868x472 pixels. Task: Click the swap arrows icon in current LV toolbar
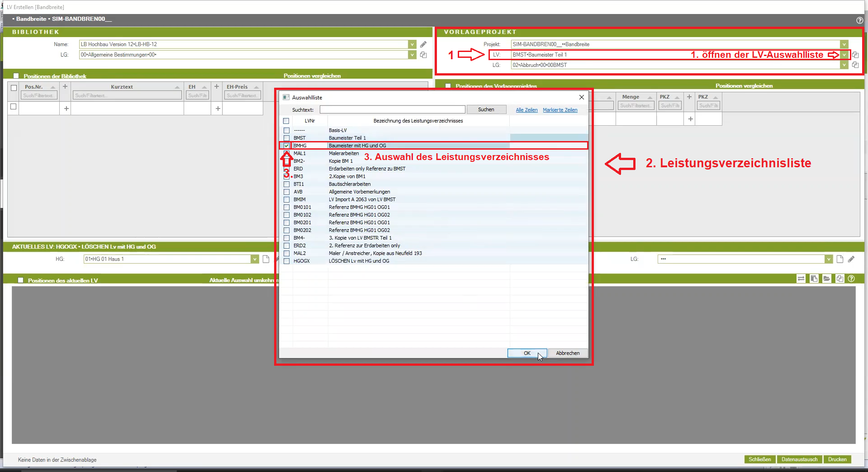click(801, 278)
